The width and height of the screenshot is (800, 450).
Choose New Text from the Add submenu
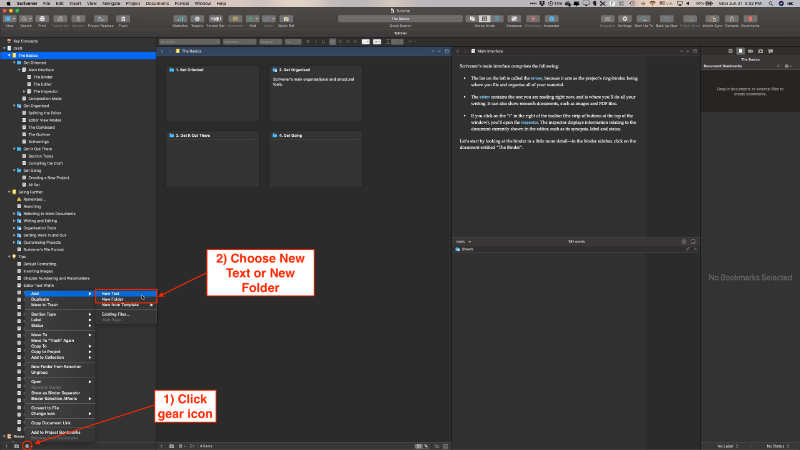(x=126, y=293)
